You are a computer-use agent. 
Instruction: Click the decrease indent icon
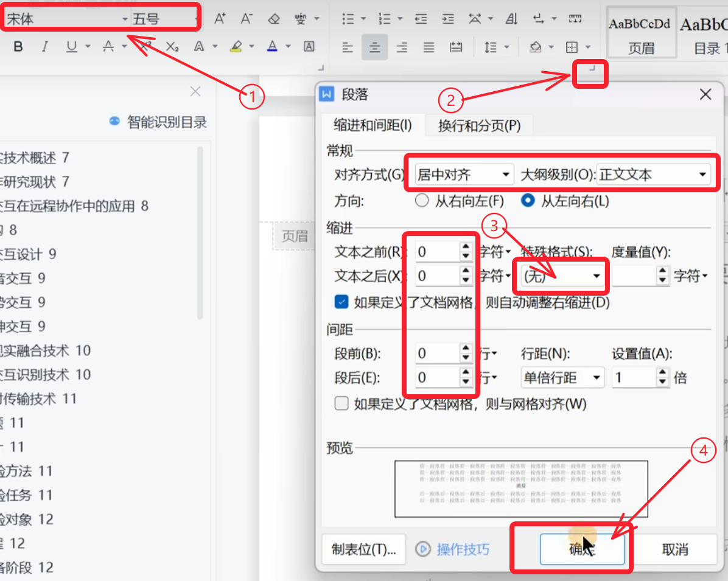(421, 19)
